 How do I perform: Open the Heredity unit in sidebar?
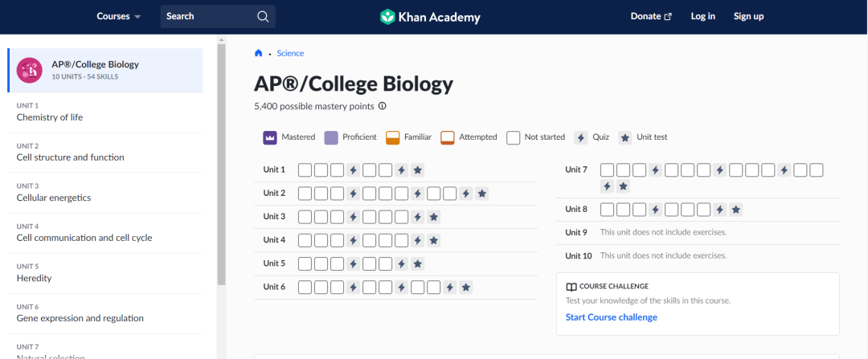(34, 278)
